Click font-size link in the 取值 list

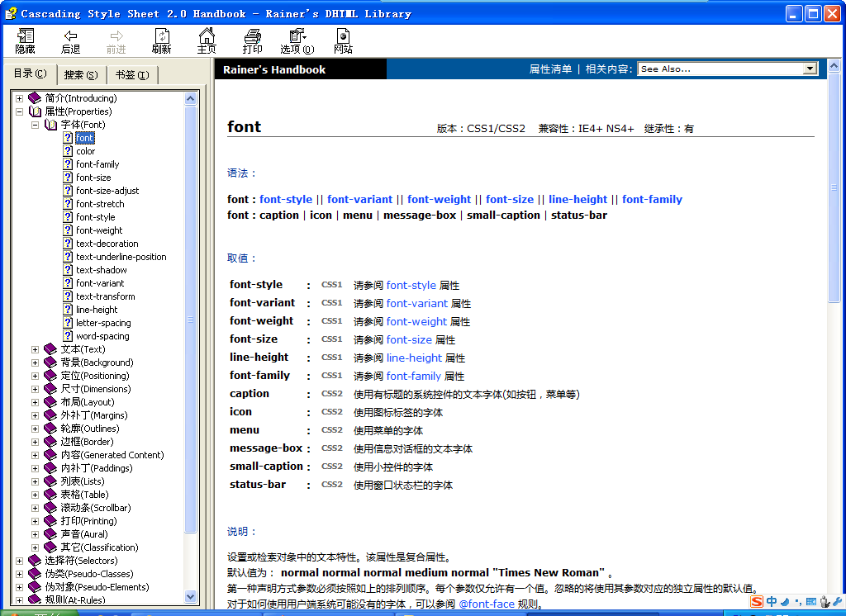pos(409,340)
